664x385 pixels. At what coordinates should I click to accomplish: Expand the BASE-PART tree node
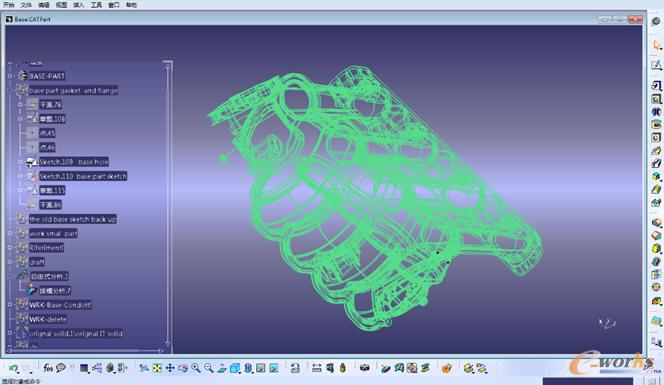coord(10,76)
